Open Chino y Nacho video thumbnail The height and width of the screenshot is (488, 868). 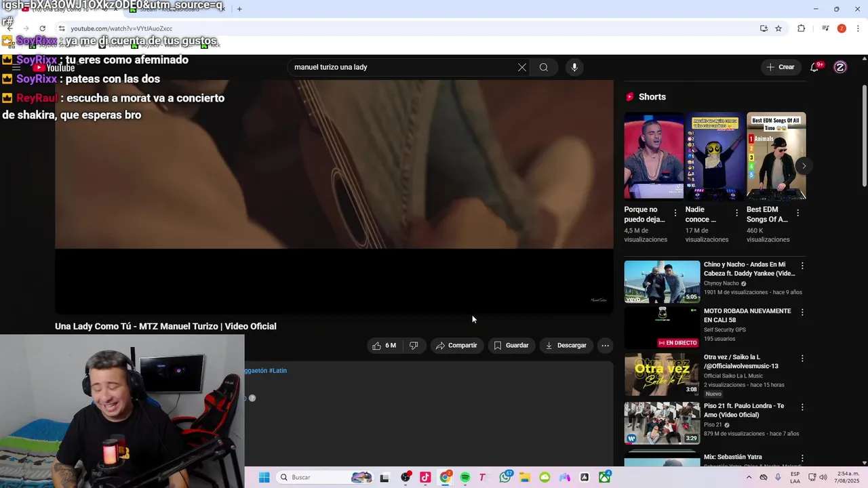click(662, 281)
